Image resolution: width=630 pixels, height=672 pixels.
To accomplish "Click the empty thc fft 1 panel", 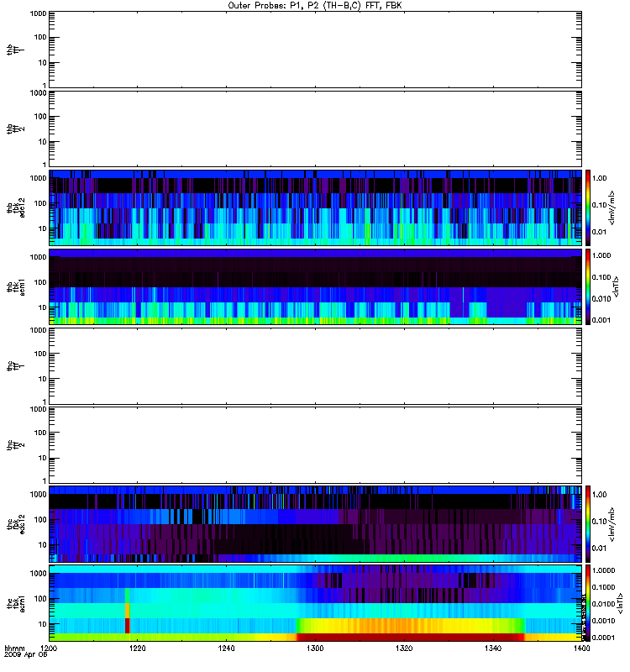I will click(x=316, y=366).
